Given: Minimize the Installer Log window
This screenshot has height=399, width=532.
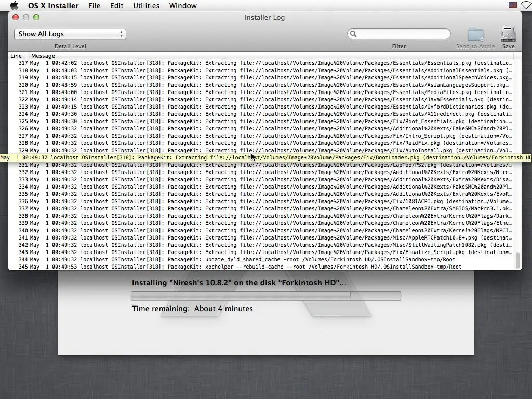Looking at the screenshot, I should (26, 17).
